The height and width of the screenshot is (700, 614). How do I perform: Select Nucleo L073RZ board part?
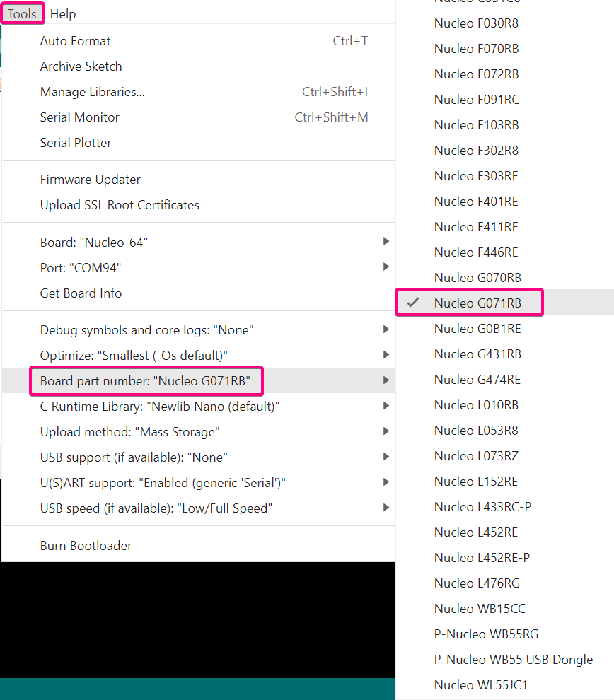point(504,456)
